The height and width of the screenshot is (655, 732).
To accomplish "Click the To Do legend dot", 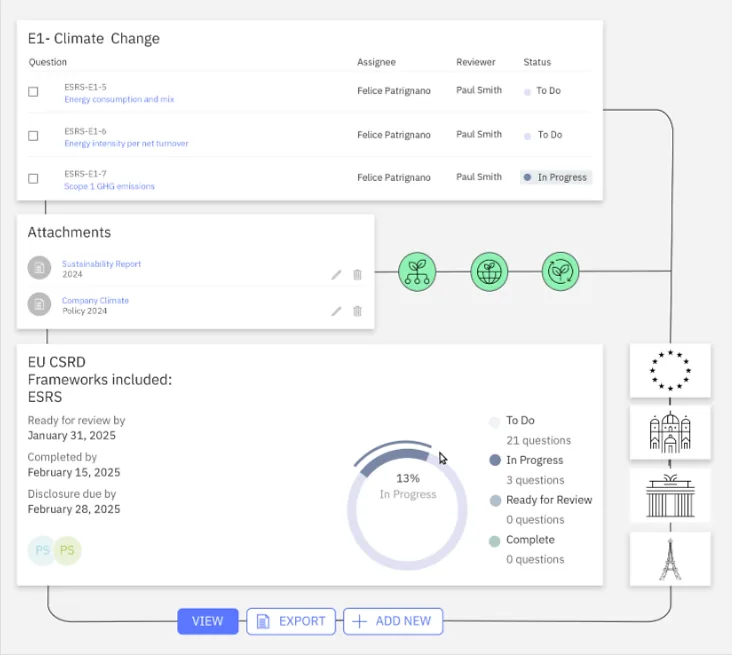I will (x=494, y=422).
